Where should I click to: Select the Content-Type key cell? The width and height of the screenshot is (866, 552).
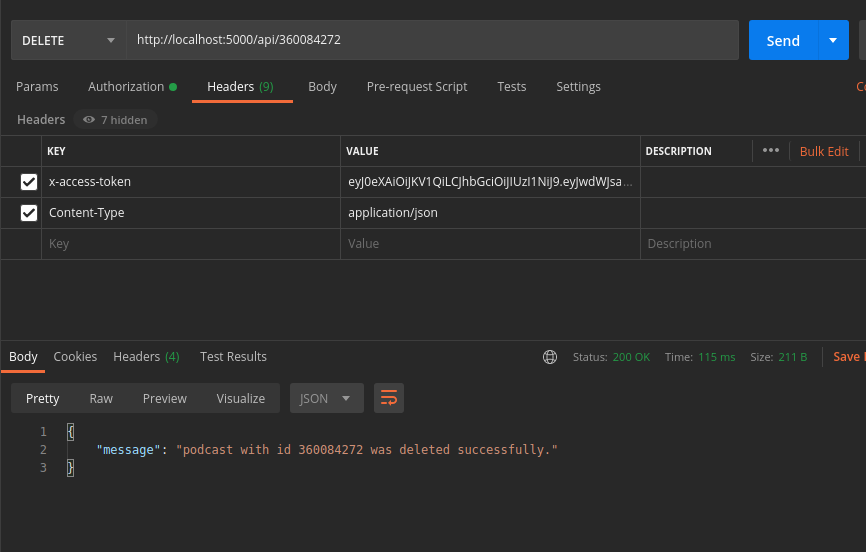click(191, 213)
